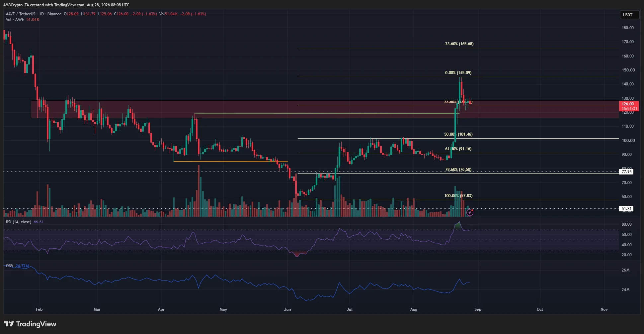Open the TradingView logo link
This screenshot has height=334, width=644.
(30, 324)
